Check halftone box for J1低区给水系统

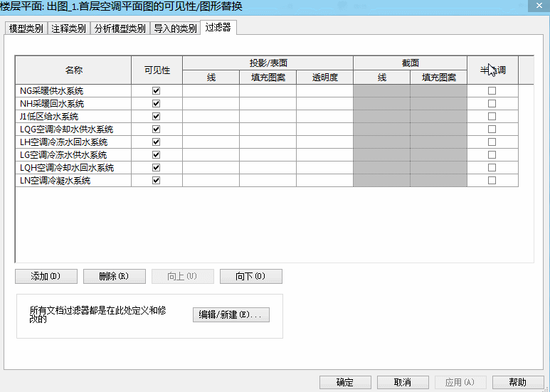coord(492,117)
